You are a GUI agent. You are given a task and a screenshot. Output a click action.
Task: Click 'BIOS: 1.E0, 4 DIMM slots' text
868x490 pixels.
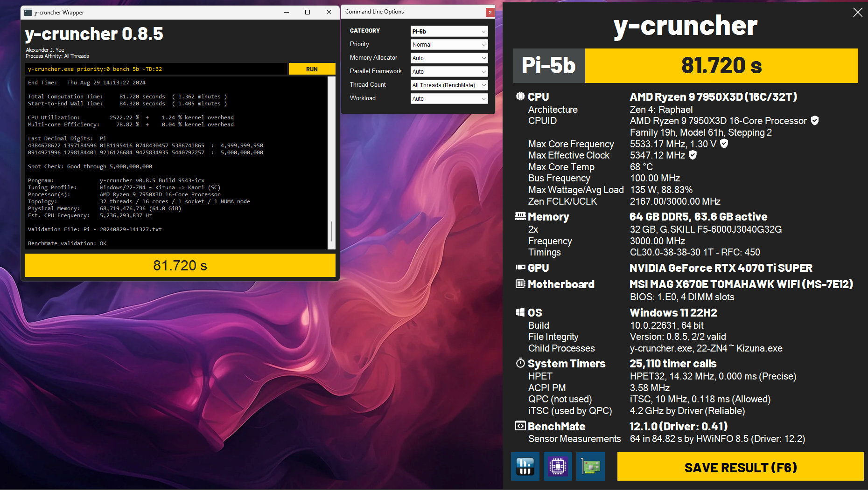pyautogui.click(x=682, y=297)
